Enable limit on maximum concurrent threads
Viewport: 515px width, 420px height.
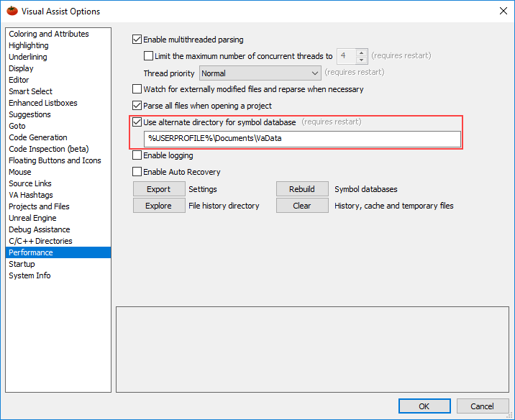pyautogui.click(x=149, y=55)
